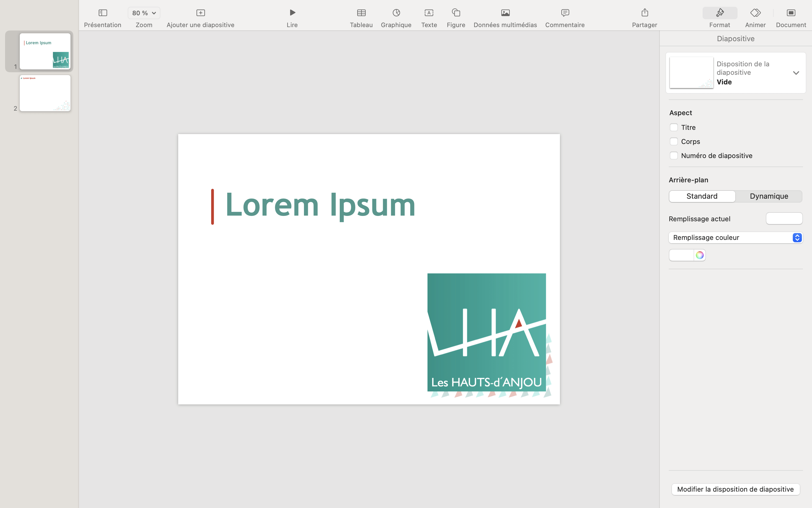Add a comment with the Commentaire icon
812x508 pixels.
565,13
